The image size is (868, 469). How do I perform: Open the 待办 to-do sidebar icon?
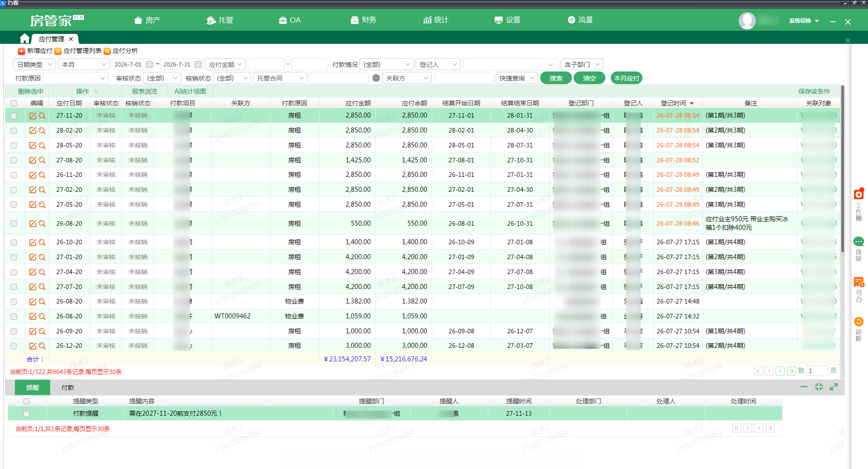pos(859,283)
